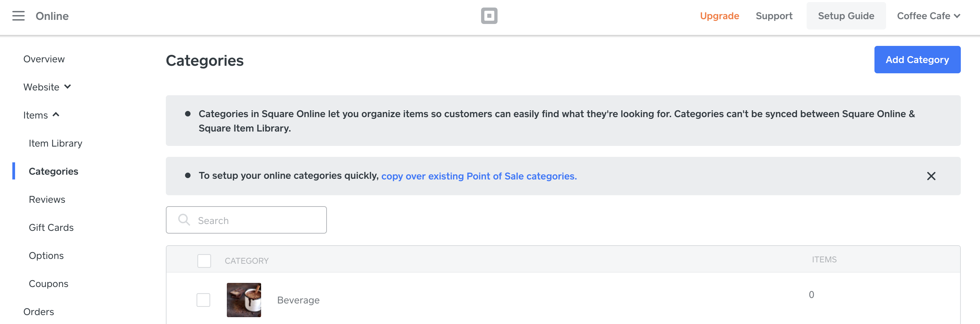Click the Beverage items count 0
980x324 pixels.
(x=811, y=295)
